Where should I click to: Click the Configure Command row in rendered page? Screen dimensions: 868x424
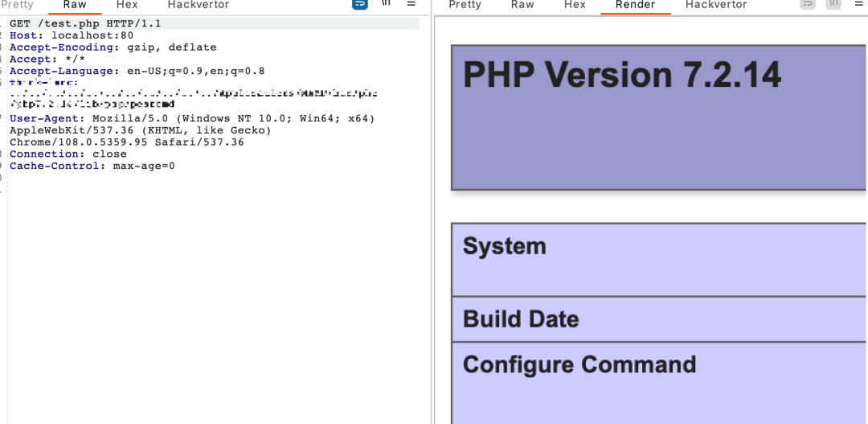tap(579, 364)
